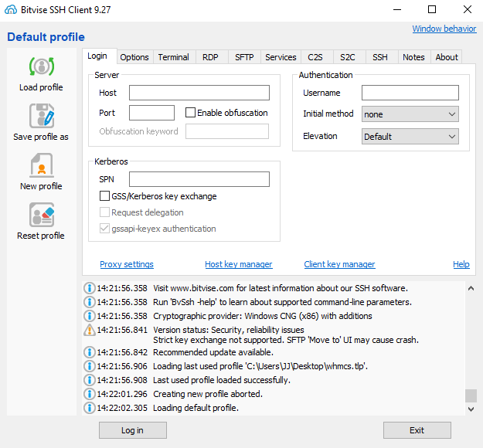Open the Elevation dropdown
This screenshot has width=483, height=448.
tap(410, 137)
